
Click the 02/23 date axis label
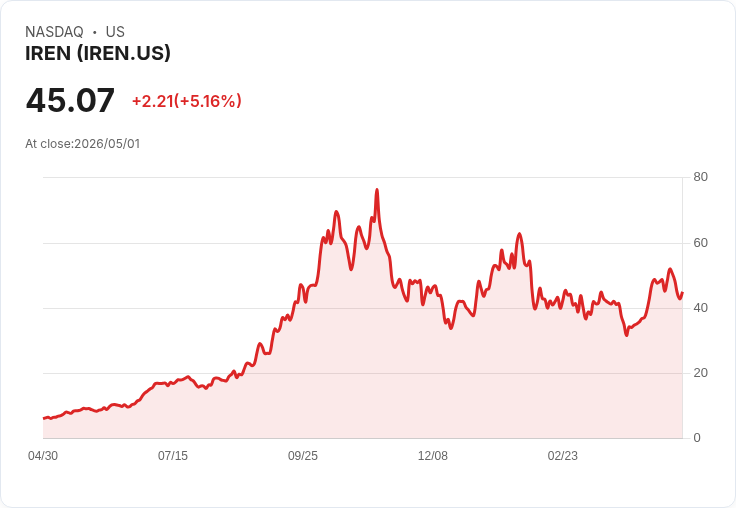pyautogui.click(x=563, y=456)
